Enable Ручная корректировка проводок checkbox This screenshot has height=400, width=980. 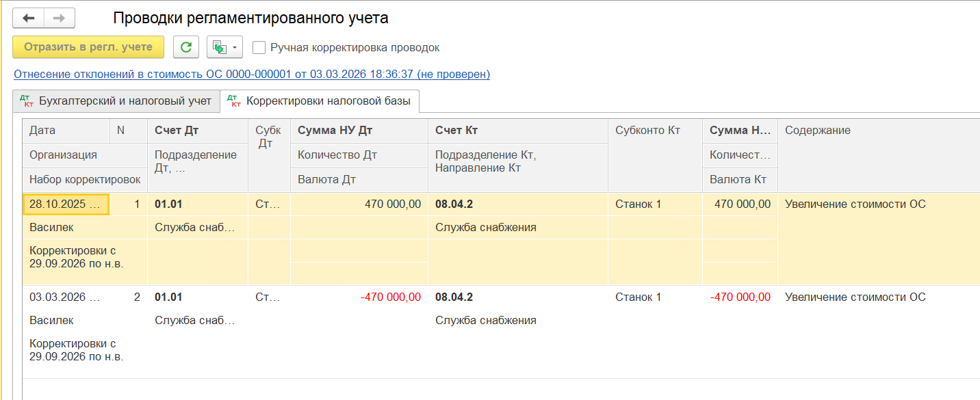(x=259, y=48)
